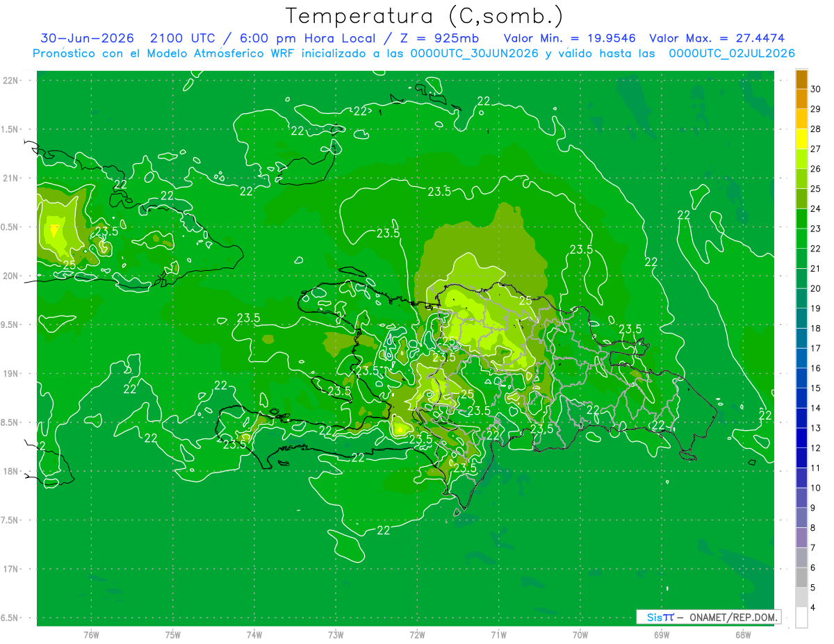This screenshot has width=834, height=644.
Task: Click the "76W" longitude label
Action: [x=91, y=634]
